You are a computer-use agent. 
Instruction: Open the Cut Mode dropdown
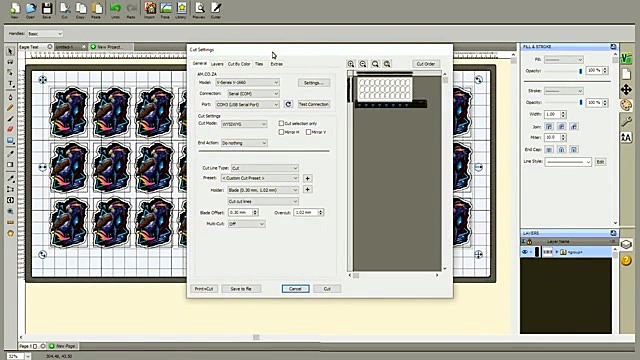(x=244, y=124)
